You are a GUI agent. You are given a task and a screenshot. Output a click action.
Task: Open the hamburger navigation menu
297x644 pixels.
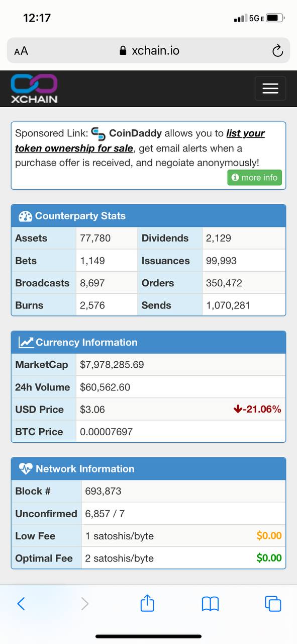coord(270,89)
